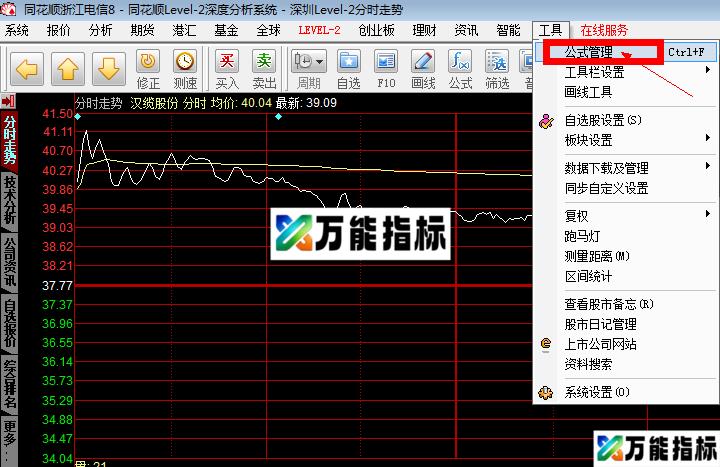Click the 均价: 40.04 value
The image size is (720, 467).
tap(241, 103)
